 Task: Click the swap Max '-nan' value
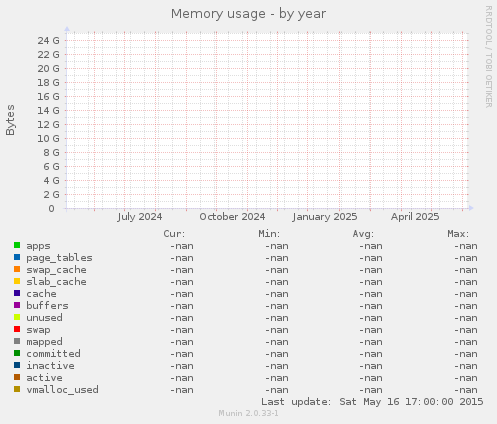[466, 330]
